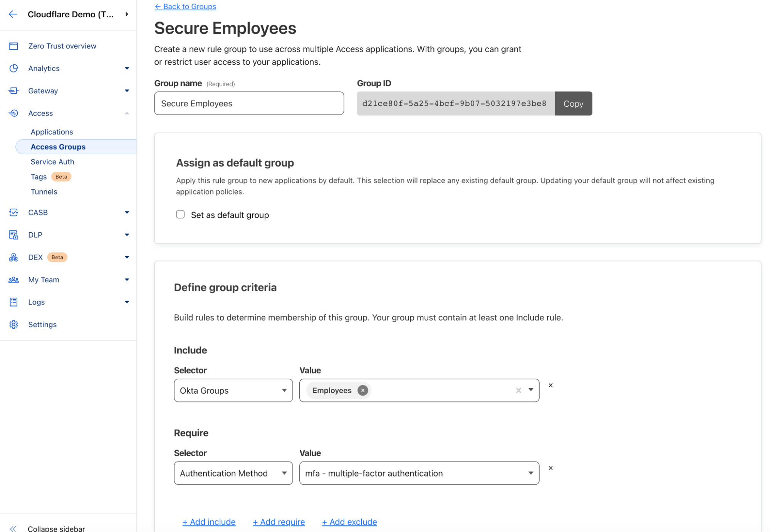The image size is (770, 532).
Task: Open the Gateway section icon
Action: coord(13,91)
